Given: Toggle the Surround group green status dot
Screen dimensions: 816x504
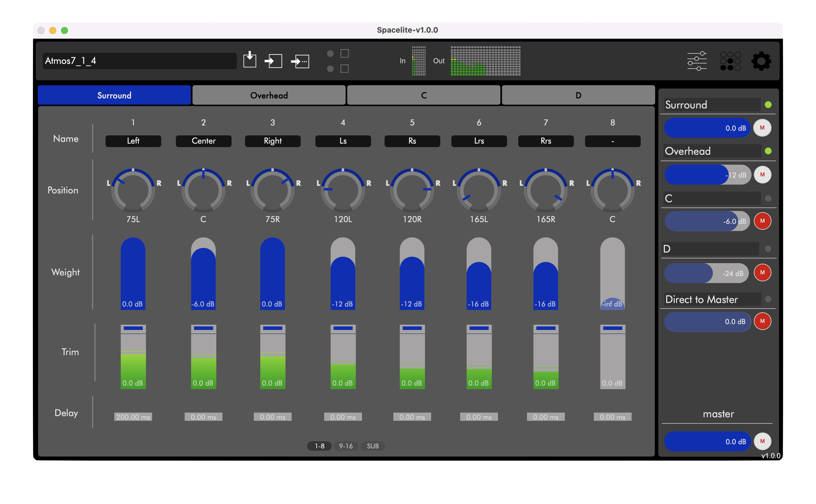Looking at the screenshot, I should (x=768, y=105).
